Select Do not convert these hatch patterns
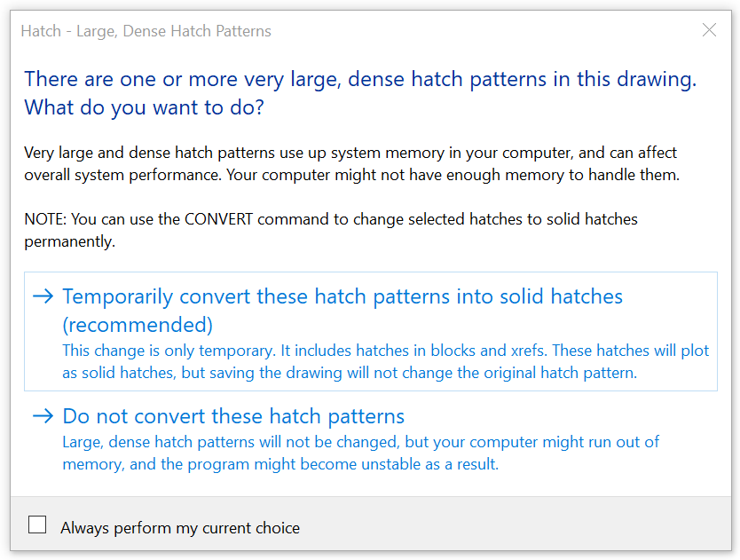This screenshot has width=740, height=560. point(233,416)
